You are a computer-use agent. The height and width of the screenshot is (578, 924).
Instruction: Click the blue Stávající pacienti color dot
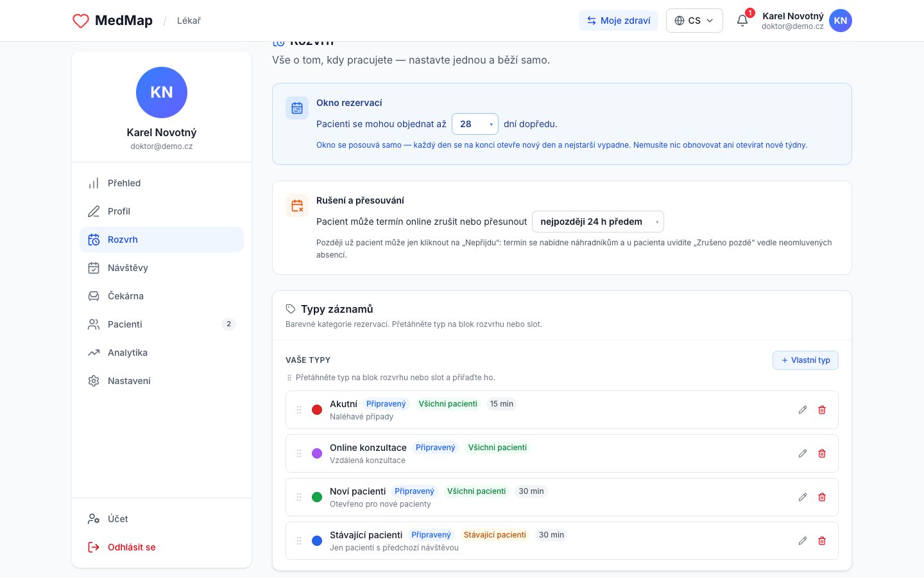[x=317, y=541]
